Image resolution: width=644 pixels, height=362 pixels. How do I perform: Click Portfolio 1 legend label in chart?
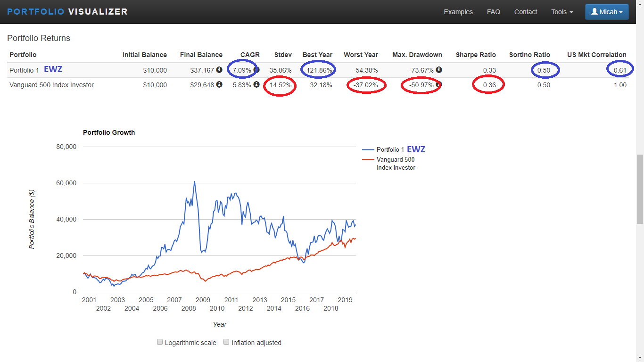tap(390, 149)
